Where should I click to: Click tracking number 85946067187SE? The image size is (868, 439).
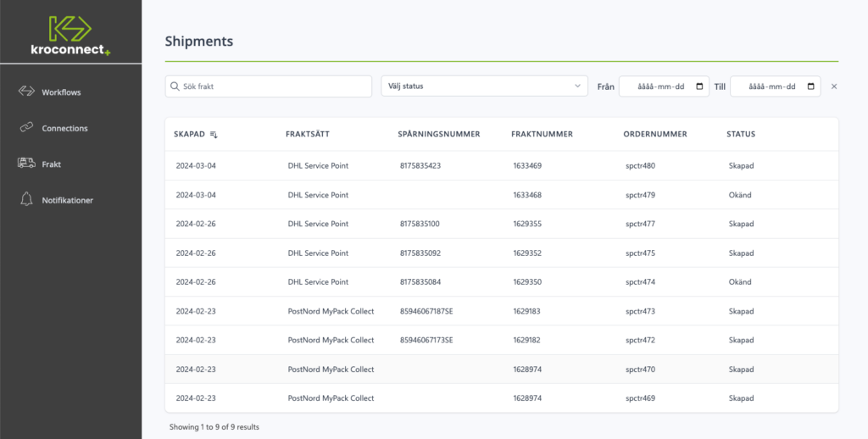[x=426, y=311]
